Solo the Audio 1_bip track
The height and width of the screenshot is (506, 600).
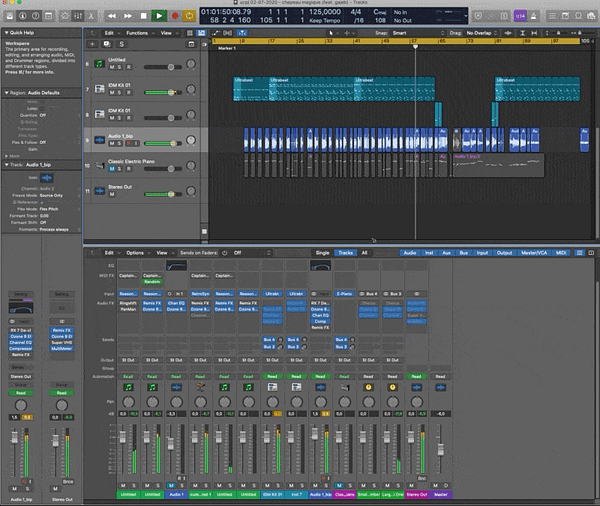120,145
